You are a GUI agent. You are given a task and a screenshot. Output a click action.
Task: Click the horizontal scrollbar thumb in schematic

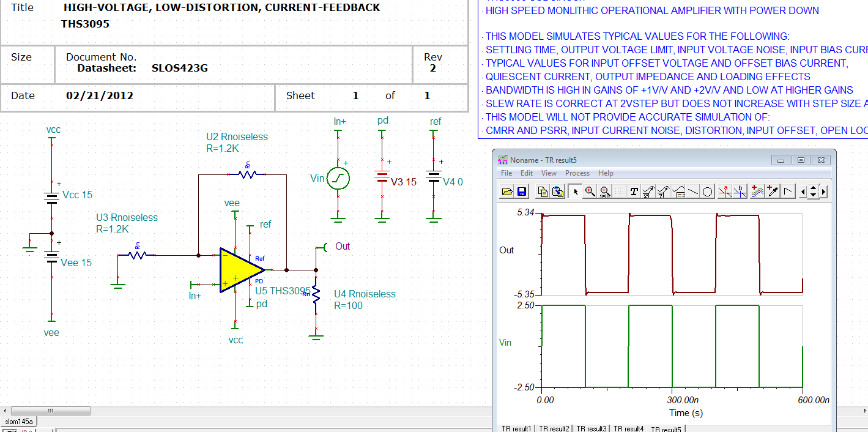tap(51, 411)
